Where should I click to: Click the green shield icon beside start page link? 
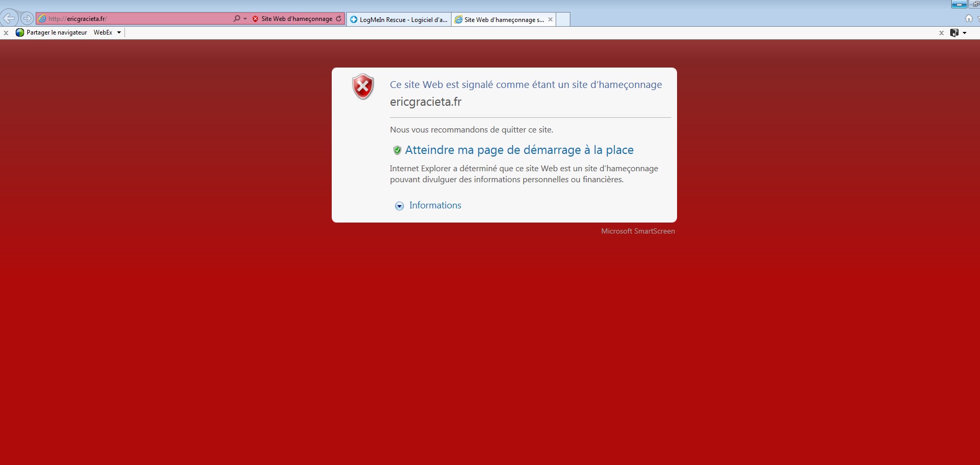click(397, 150)
